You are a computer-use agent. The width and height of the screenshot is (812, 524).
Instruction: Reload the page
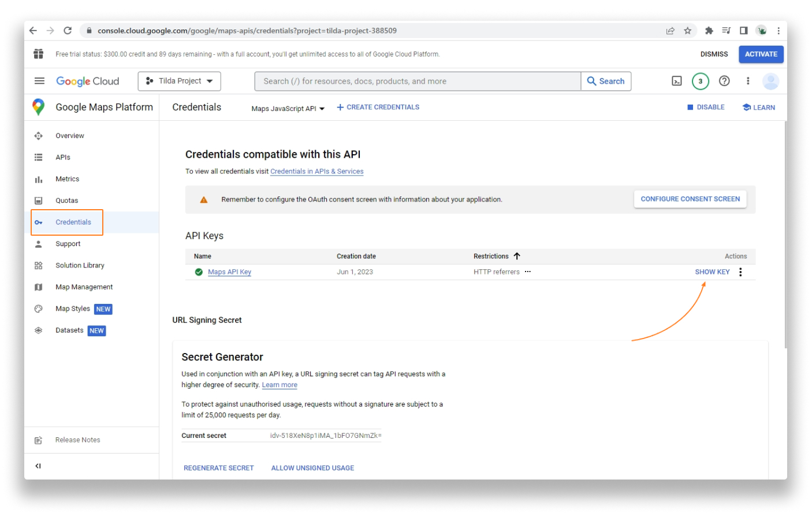coord(68,31)
